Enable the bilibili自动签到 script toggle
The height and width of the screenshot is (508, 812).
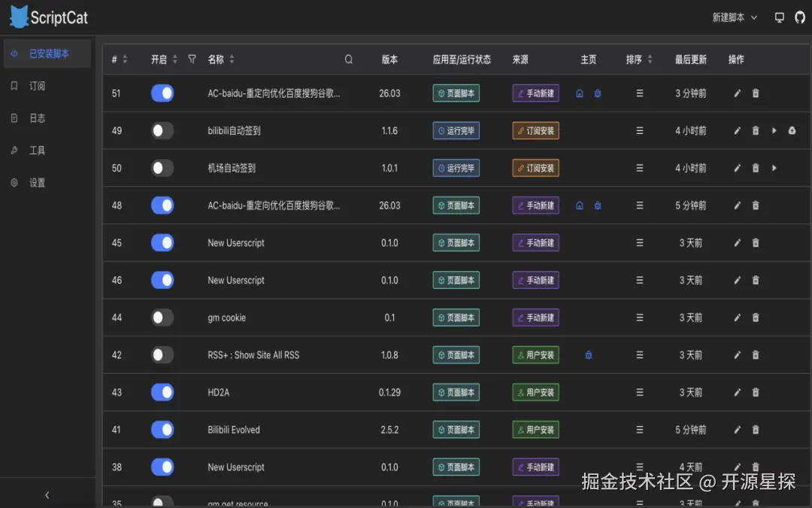point(162,130)
